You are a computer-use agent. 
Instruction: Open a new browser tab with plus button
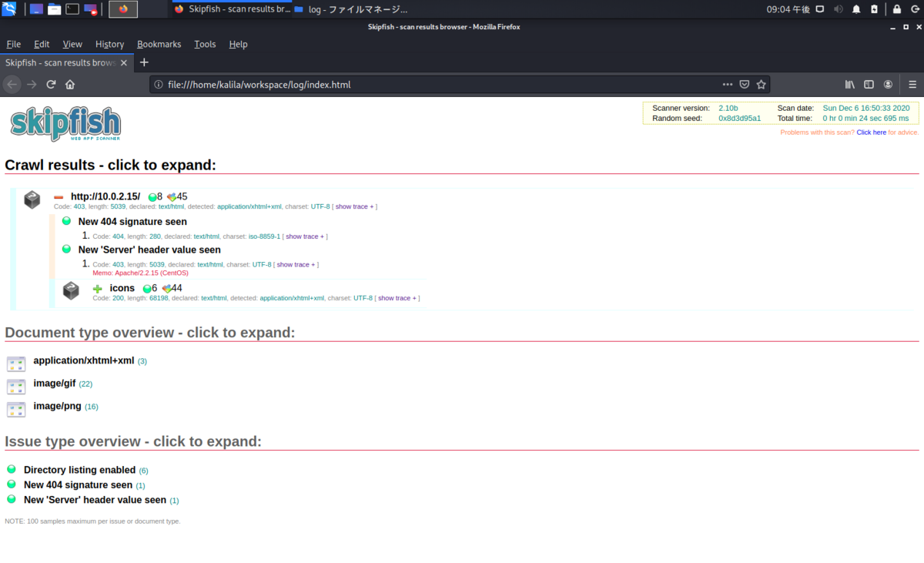[x=144, y=62]
